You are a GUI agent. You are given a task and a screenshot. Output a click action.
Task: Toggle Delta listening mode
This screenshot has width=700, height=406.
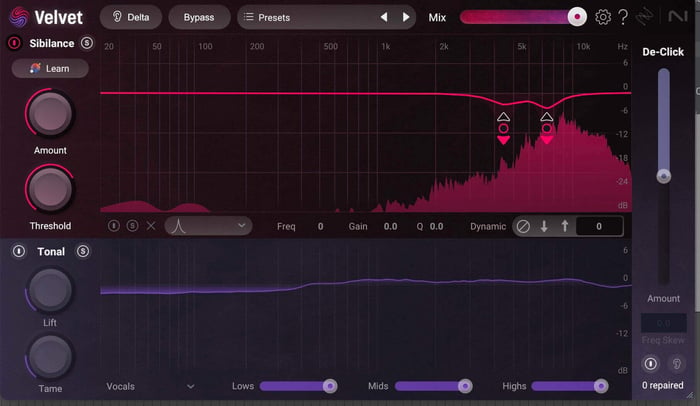point(131,17)
